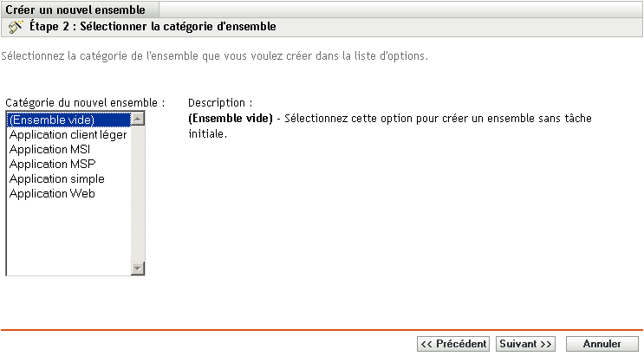Choose the Application simple option

pos(56,178)
